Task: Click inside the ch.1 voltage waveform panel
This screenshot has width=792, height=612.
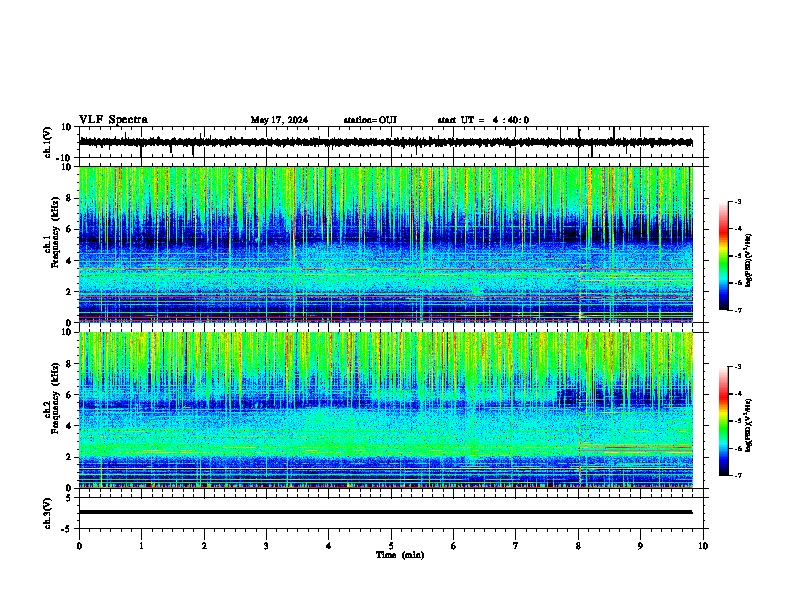Action: coord(390,142)
